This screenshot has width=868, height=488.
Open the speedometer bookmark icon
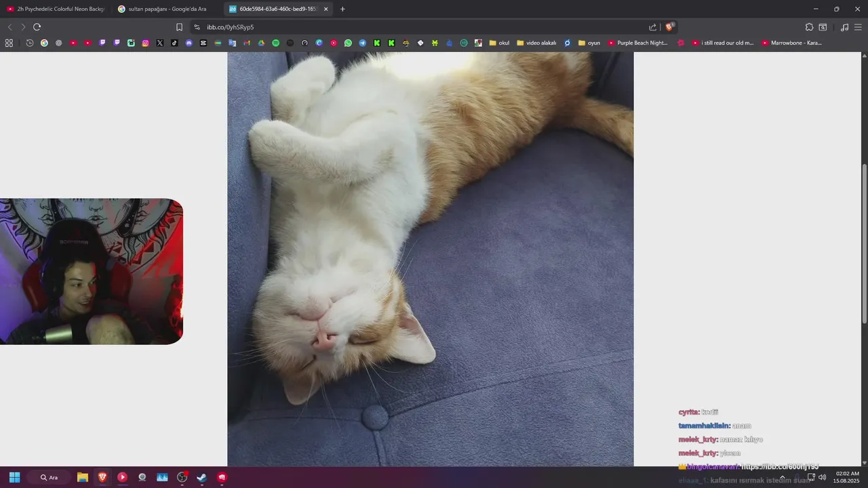pos(304,43)
